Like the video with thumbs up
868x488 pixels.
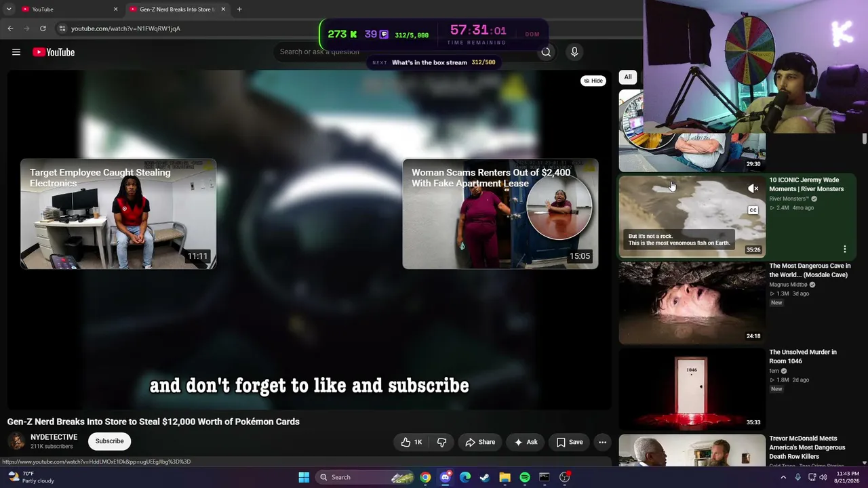pos(412,442)
